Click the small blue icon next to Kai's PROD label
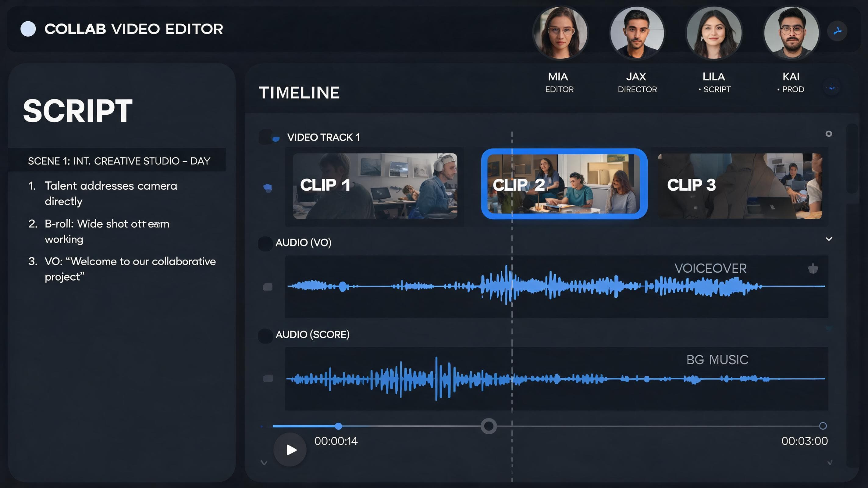The image size is (868, 488). pos(832,88)
